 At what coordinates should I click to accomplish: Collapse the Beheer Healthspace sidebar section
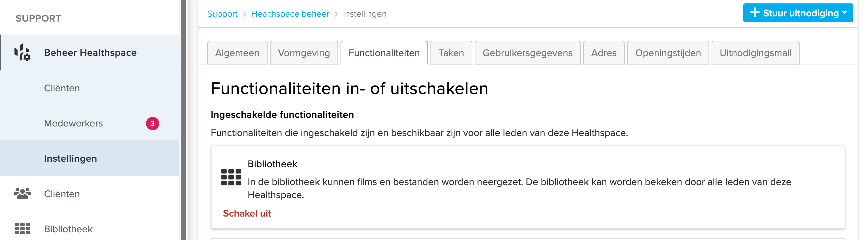90,53
